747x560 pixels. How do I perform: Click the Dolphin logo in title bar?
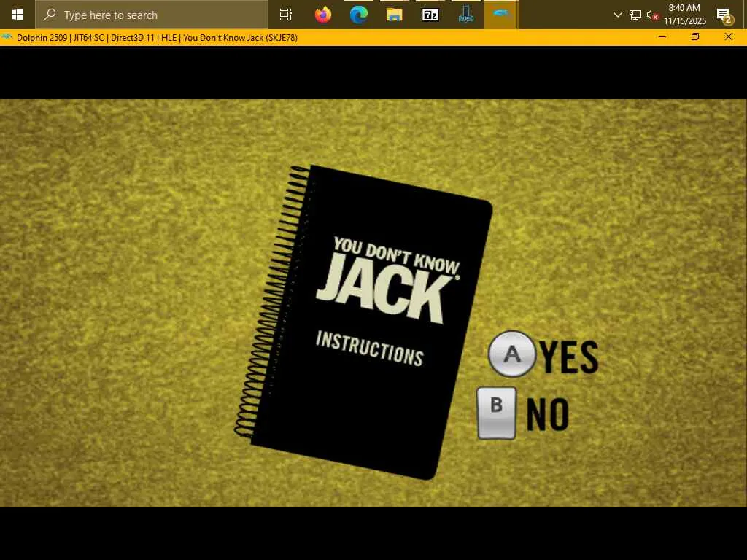tap(7, 37)
